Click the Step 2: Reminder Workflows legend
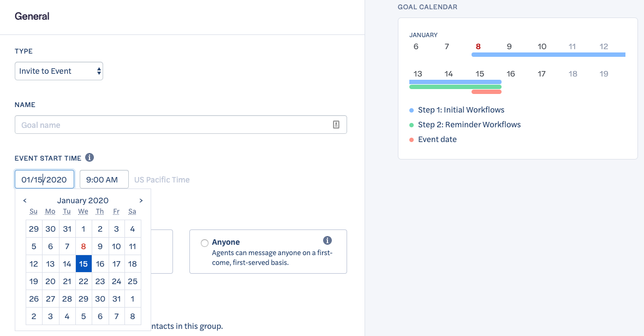 click(x=469, y=125)
